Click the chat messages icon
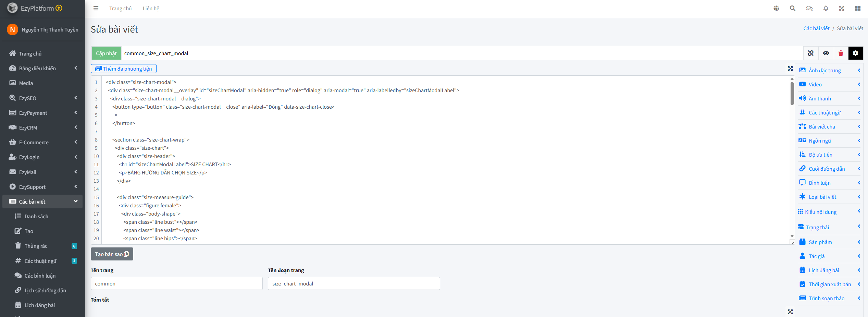Image resolution: width=868 pixels, height=317 pixels. click(x=809, y=8)
